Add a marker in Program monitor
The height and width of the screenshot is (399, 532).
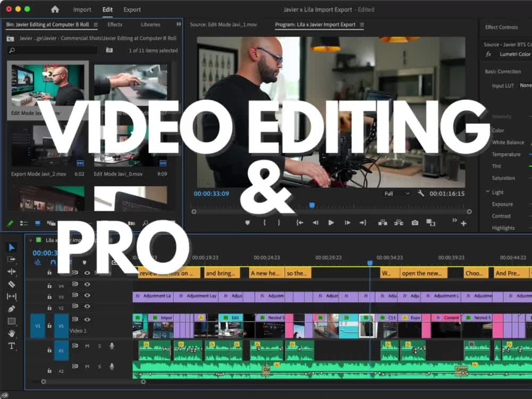(x=247, y=223)
